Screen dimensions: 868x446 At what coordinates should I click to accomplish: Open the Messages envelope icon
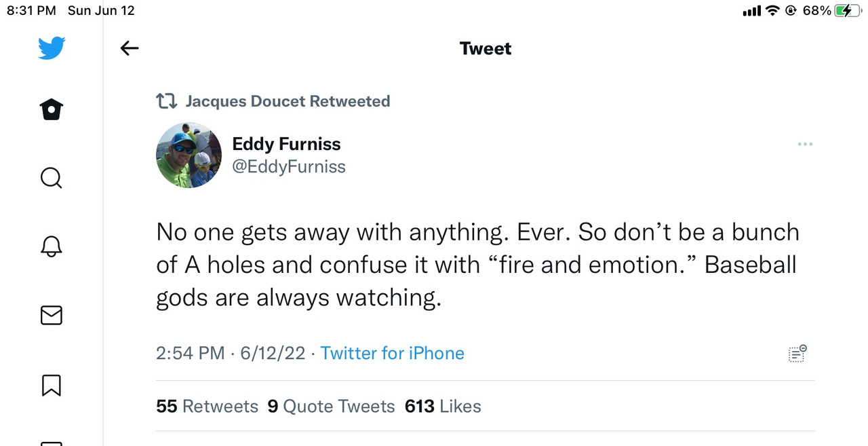point(52,315)
